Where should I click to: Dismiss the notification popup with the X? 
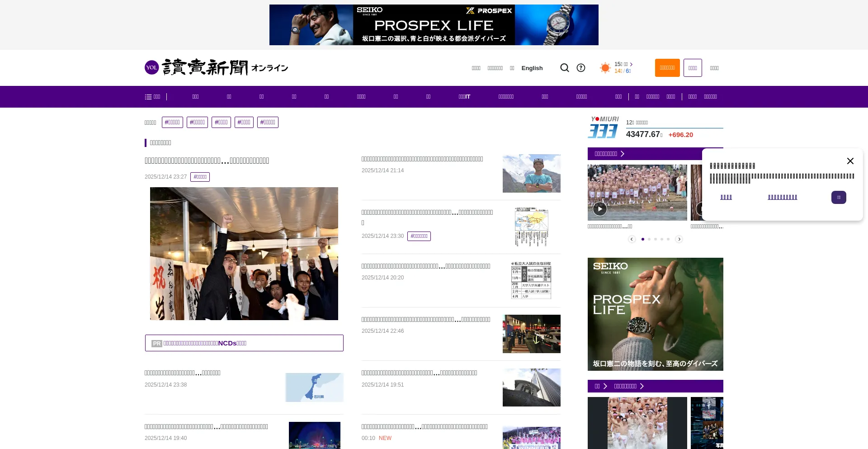click(x=850, y=161)
